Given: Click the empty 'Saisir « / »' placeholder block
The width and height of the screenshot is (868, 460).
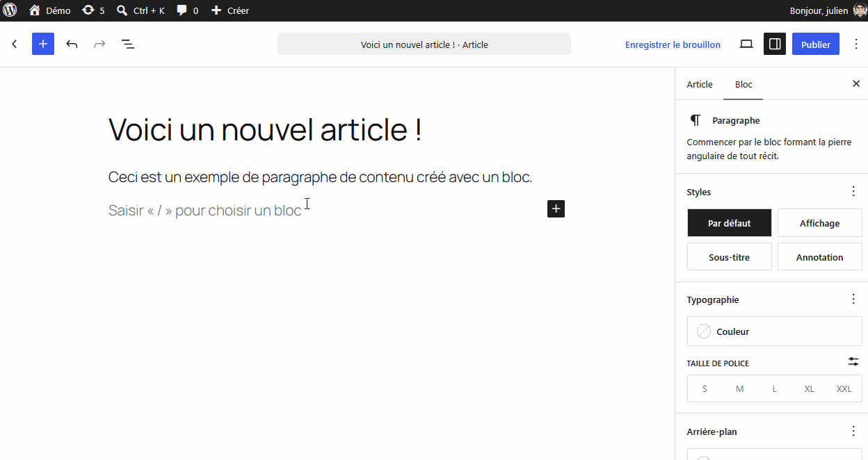Looking at the screenshot, I should point(205,210).
